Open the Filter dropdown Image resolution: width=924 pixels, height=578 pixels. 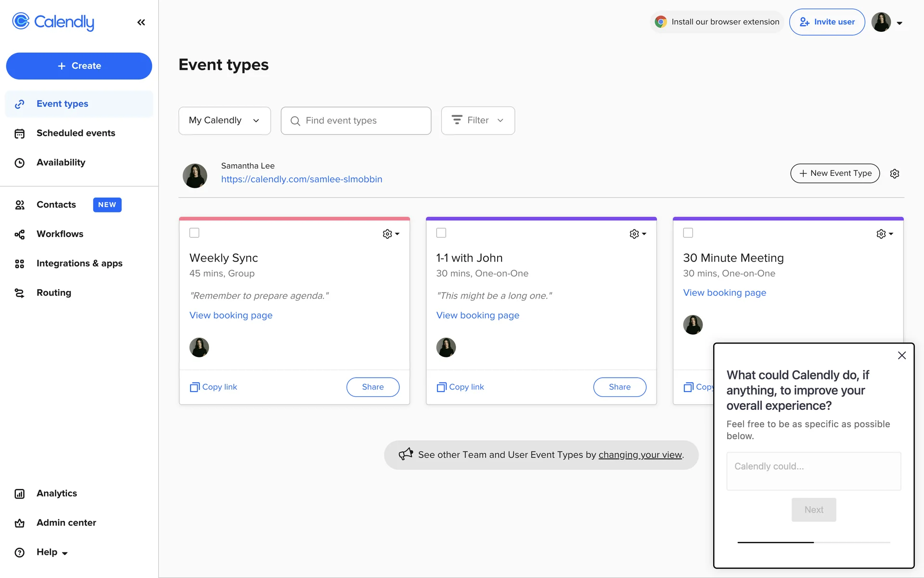(x=478, y=120)
